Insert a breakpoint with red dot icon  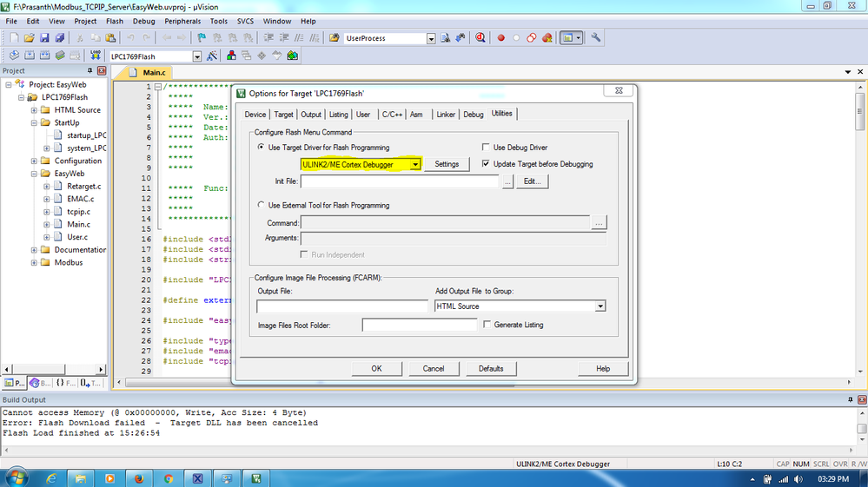(501, 37)
